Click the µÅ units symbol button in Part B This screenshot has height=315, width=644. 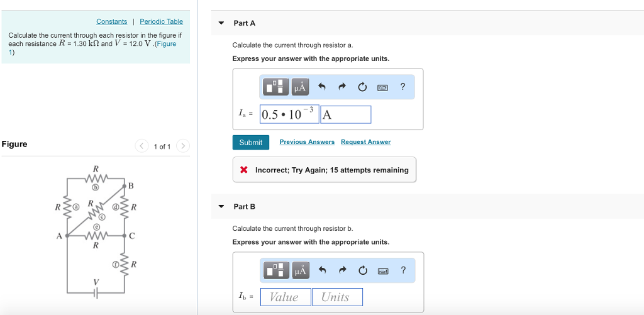pyautogui.click(x=299, y=270)
